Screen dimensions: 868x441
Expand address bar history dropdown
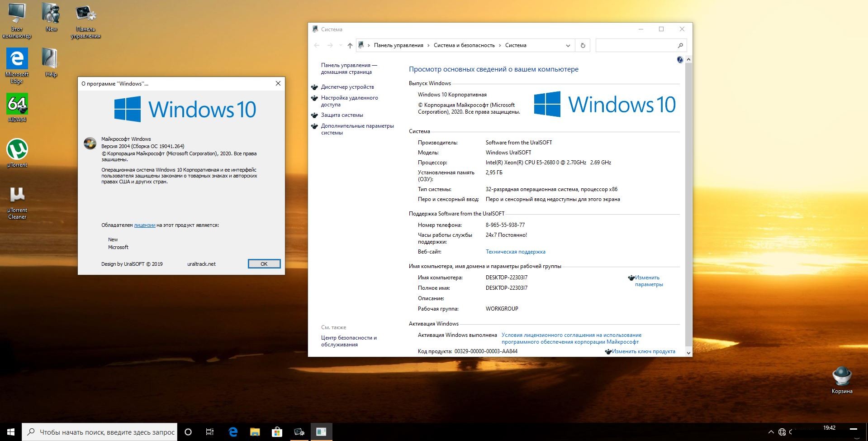pyautogui.click(x=568, y=45)
